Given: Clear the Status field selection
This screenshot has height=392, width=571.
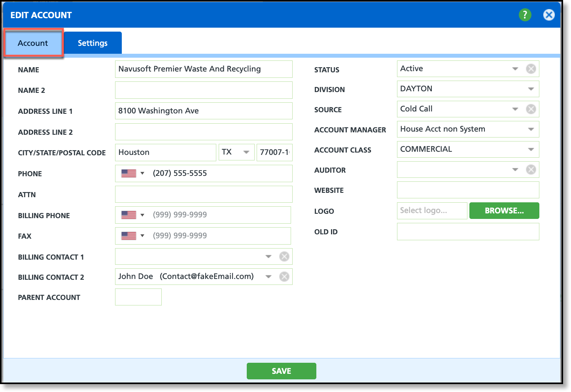Looking at the screenshot, I should pyautogui.click(x=531, y=69).
